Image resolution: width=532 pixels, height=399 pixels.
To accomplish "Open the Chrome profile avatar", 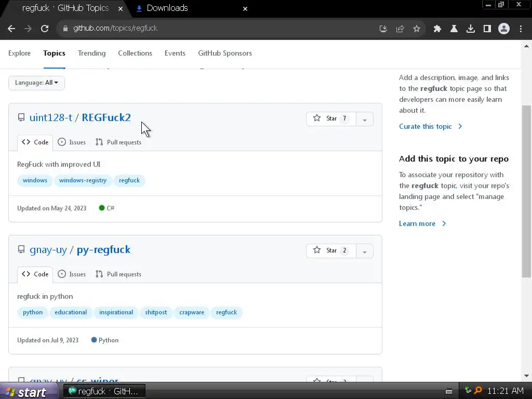I will pyautogui.click(x=504, y=29).
